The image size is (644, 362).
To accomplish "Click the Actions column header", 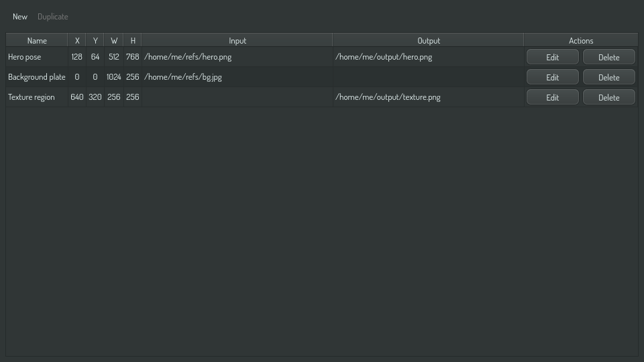I will pyautogui.click(x=581, y=40).
